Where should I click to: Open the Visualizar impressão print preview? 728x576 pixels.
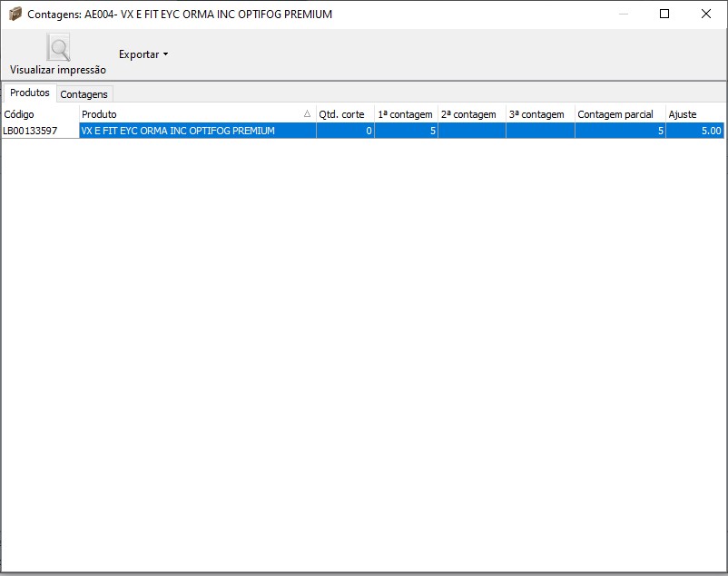(58, 54)
